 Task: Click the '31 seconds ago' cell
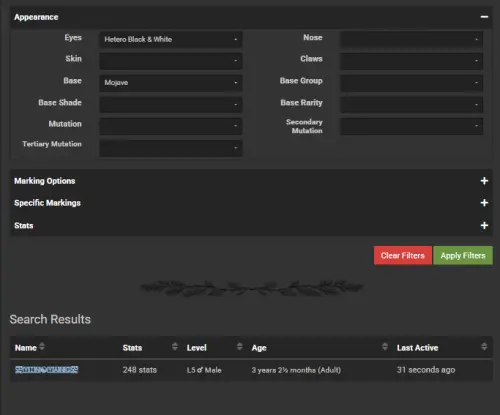pos(426,370)
